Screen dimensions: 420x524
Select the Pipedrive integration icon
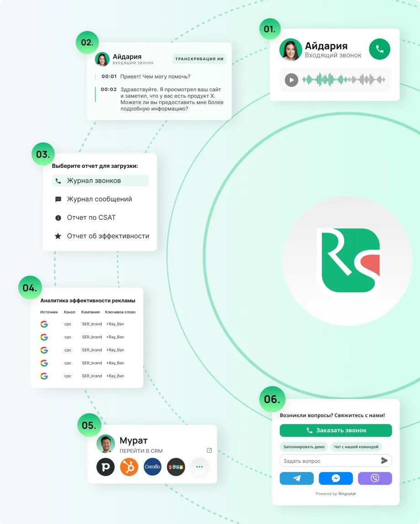click(x=105, y=467)
